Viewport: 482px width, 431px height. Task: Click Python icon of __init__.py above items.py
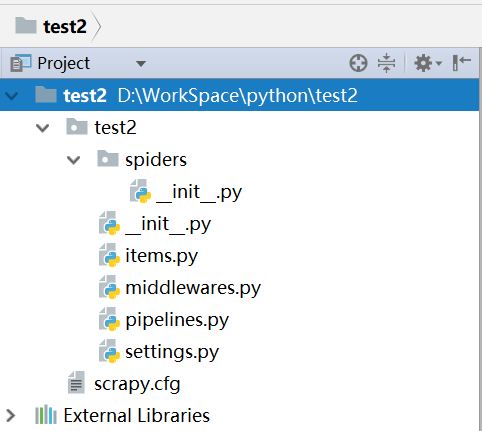109,223
